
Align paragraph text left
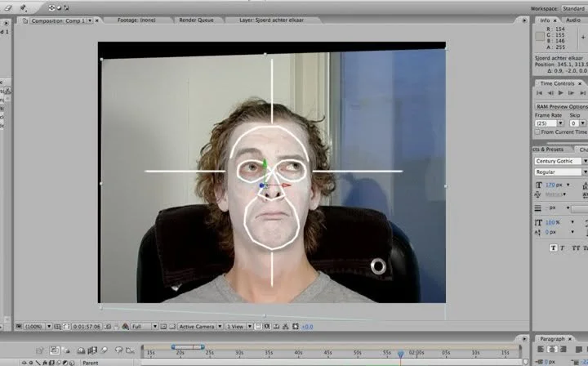point(541,349)
